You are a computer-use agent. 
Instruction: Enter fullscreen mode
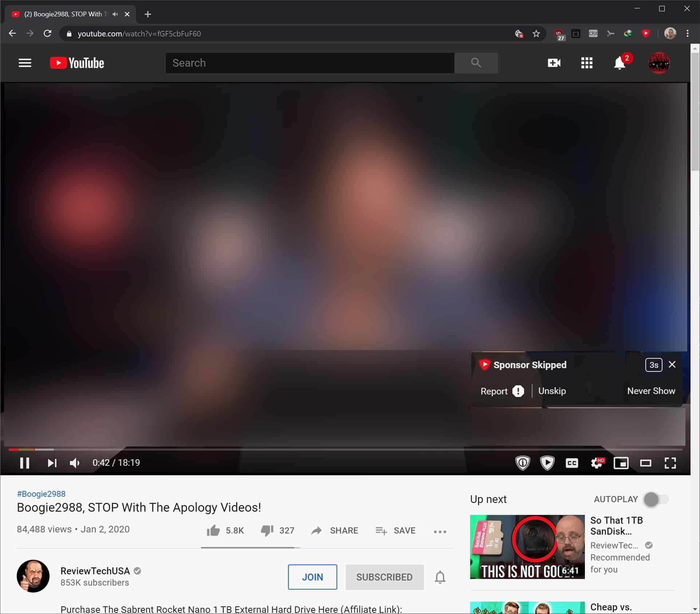click(671, 463)
